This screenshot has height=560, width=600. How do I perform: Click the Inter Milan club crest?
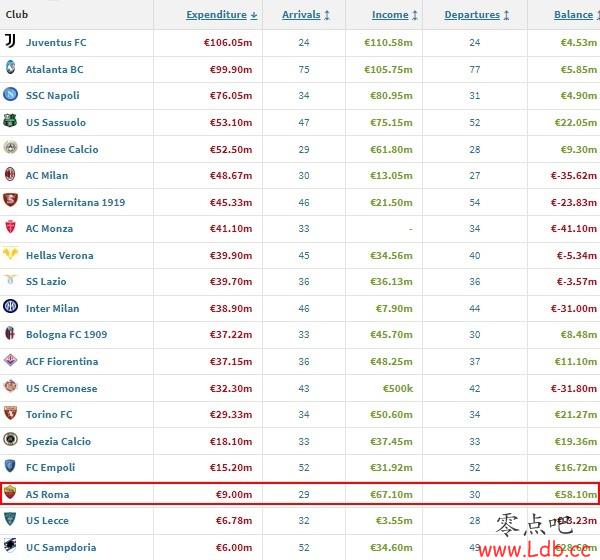(x=10, y=306)
